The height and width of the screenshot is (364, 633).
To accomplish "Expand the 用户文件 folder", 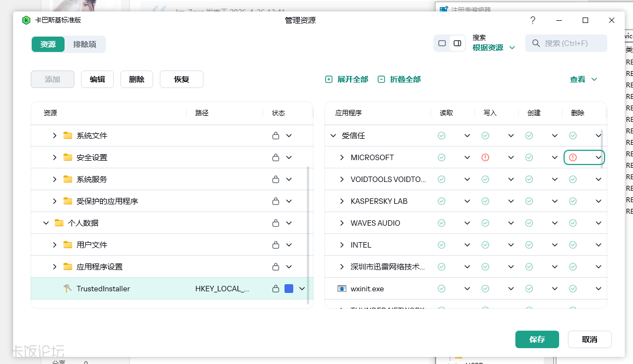I will 55,245.
